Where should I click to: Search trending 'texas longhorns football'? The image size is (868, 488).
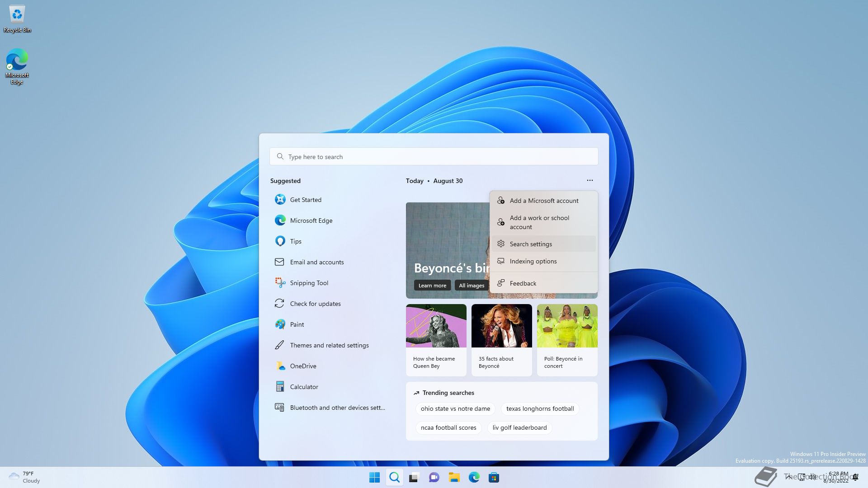pos(540,408)
